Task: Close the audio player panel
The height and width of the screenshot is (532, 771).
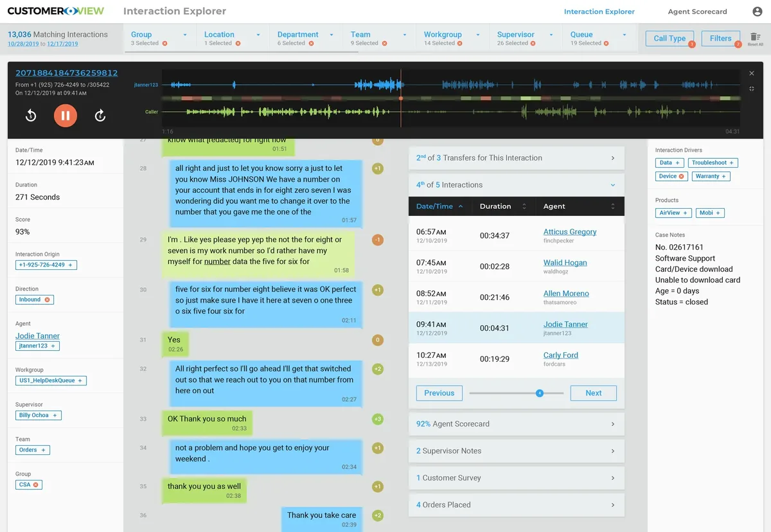Action: [752, 73]
